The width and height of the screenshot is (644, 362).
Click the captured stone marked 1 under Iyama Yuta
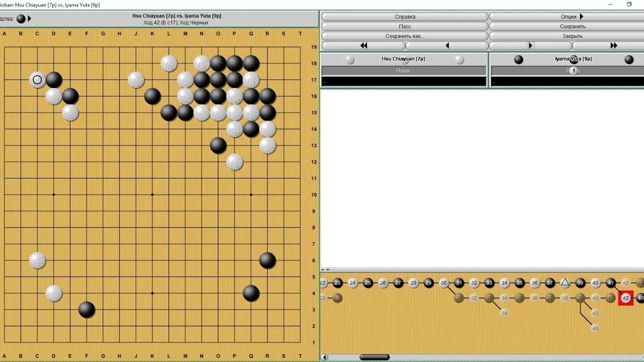pyautogui.click(x=573, y=71)
